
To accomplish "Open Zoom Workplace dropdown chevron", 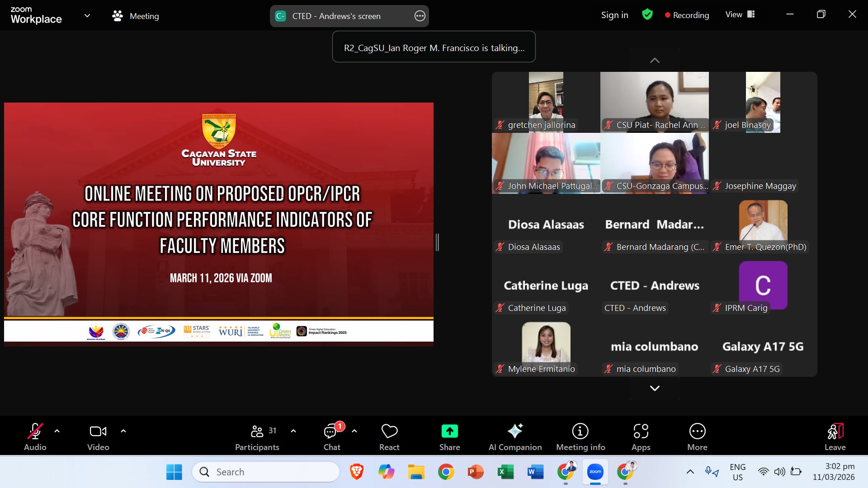I will [x=87, y=16].
